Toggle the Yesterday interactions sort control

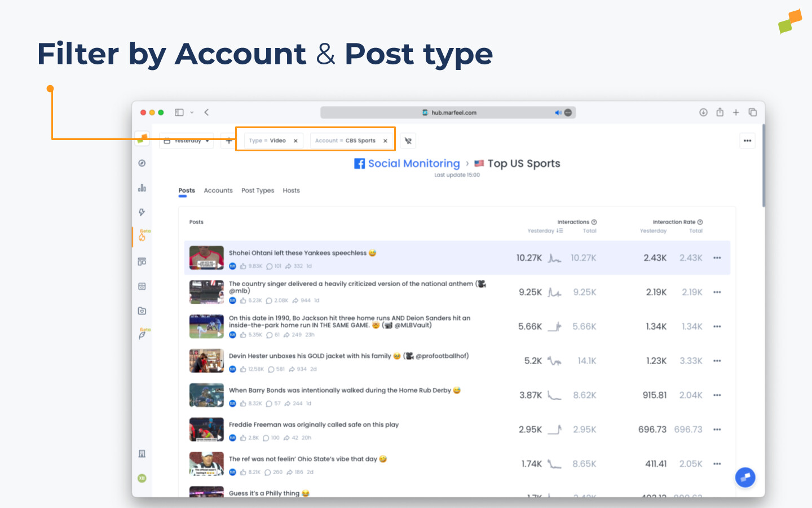point(545,231)
